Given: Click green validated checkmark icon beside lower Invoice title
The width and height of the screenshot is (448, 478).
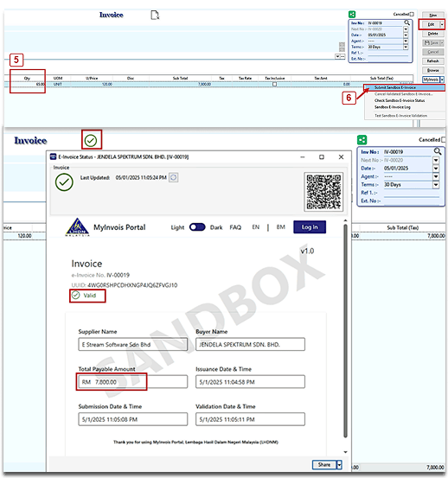Looking at the screenshot, I should [91, 141].
